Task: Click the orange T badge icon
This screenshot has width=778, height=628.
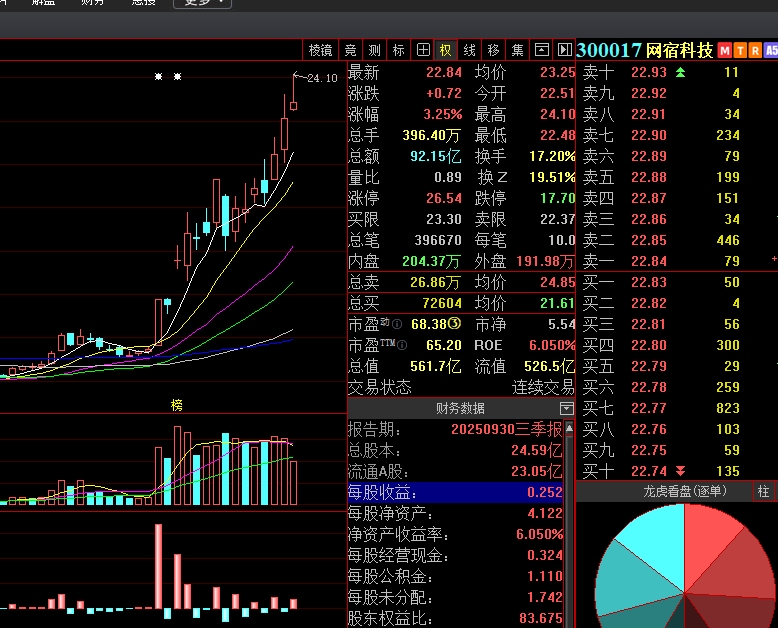Action: click(740, 51)
